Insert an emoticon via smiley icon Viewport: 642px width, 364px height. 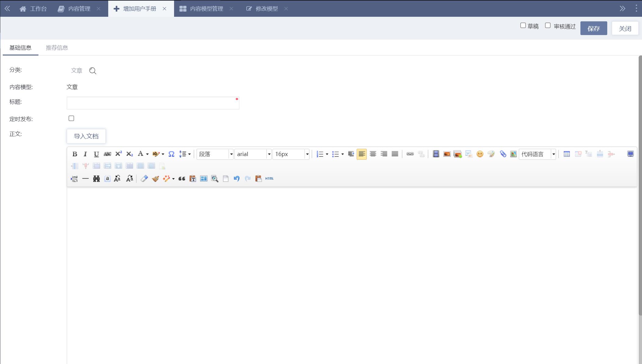(x=480, y=154)
